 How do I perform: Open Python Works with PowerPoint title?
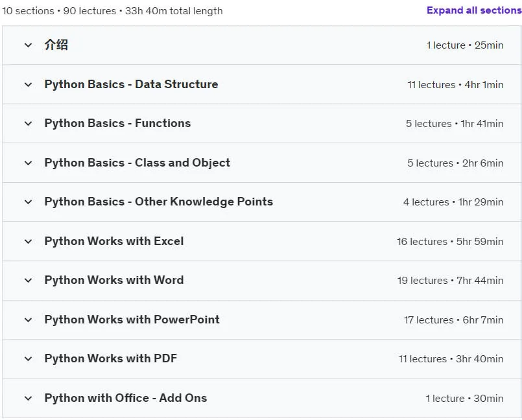tap(132, 320)
